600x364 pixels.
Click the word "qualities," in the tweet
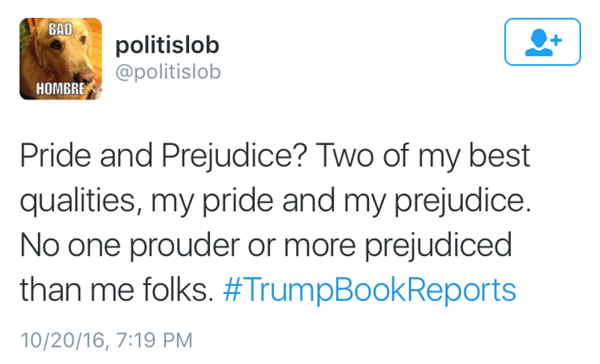tap(77, 201)
